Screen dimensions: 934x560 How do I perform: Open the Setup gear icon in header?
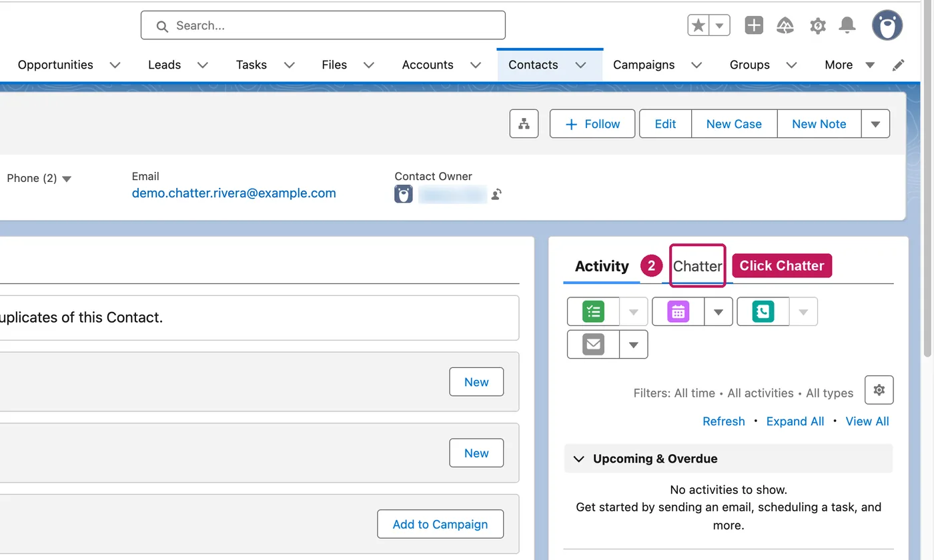(817, 25)
